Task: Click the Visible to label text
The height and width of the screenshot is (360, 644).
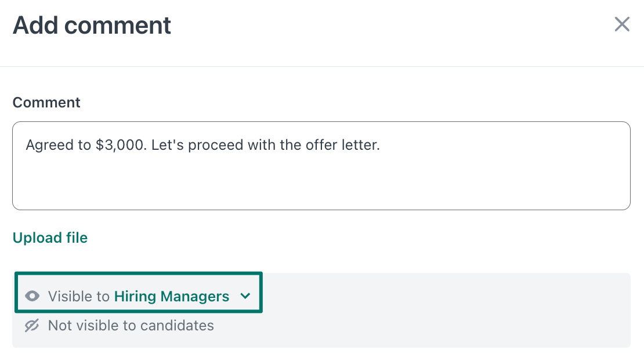Action: [79, 296]
